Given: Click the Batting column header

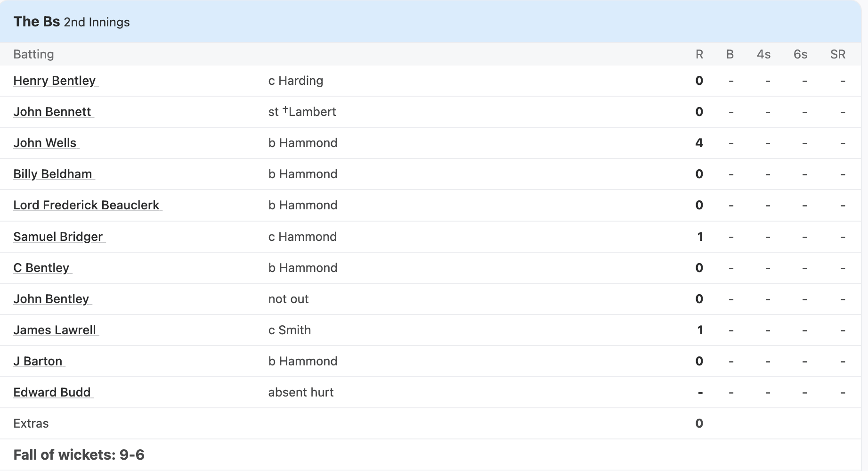Looking at the screenshot, I should coord(33,54).
